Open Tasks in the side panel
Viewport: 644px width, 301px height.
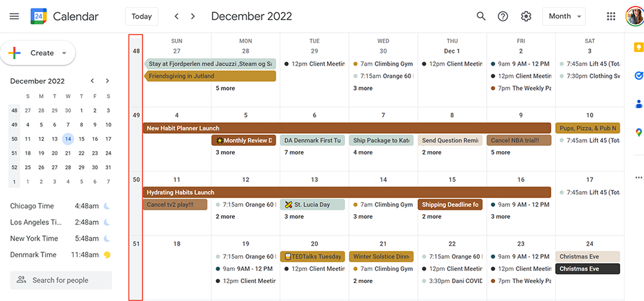[638, 75]
